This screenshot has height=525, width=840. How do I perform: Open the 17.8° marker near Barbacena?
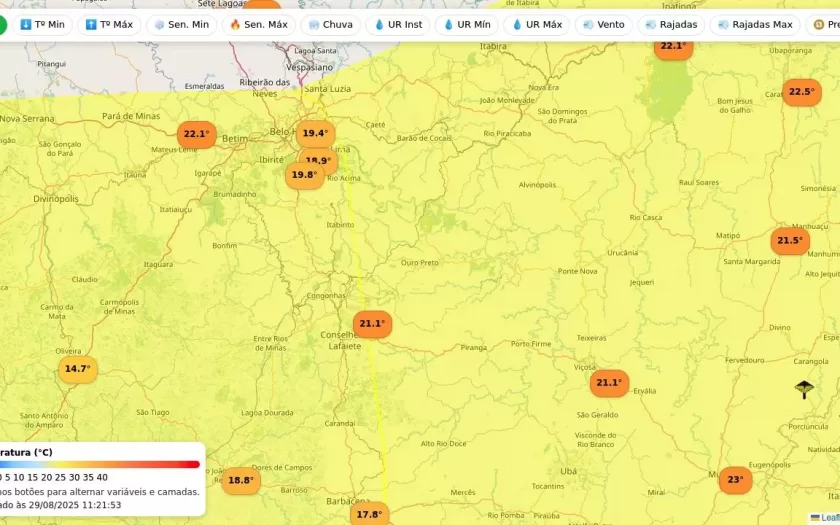(369, 515)
